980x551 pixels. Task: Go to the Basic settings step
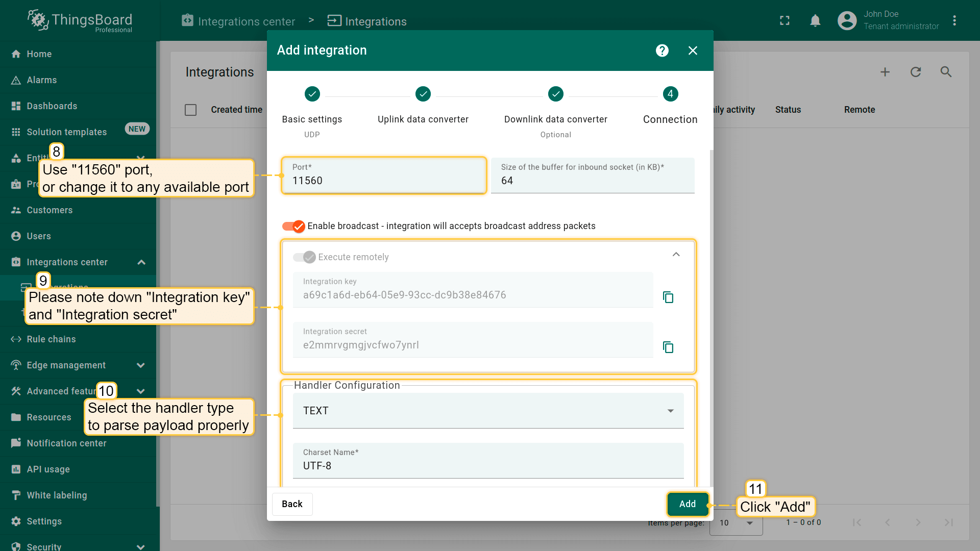point(312,94)
